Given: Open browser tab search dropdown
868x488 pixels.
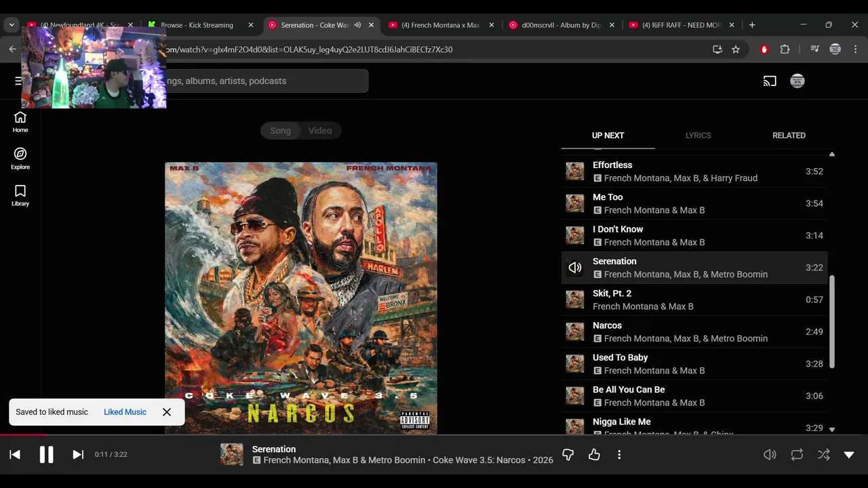Looking at the screenshot, I should point(12,25).
